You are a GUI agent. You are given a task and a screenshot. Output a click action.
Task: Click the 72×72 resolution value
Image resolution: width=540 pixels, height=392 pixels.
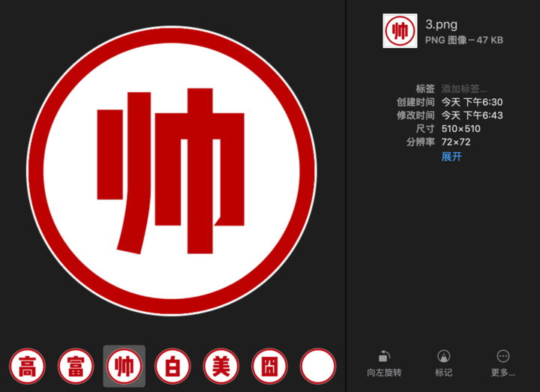[456, 142]
